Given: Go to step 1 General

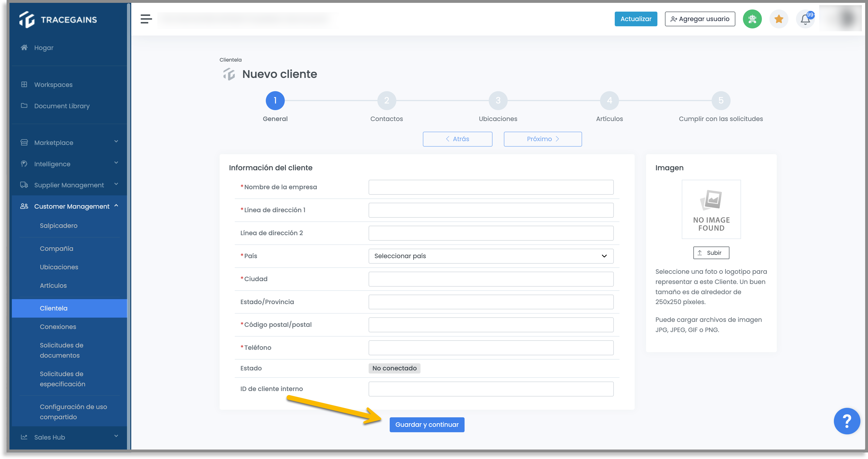Looking at the screenshot, I should [275, 100].
